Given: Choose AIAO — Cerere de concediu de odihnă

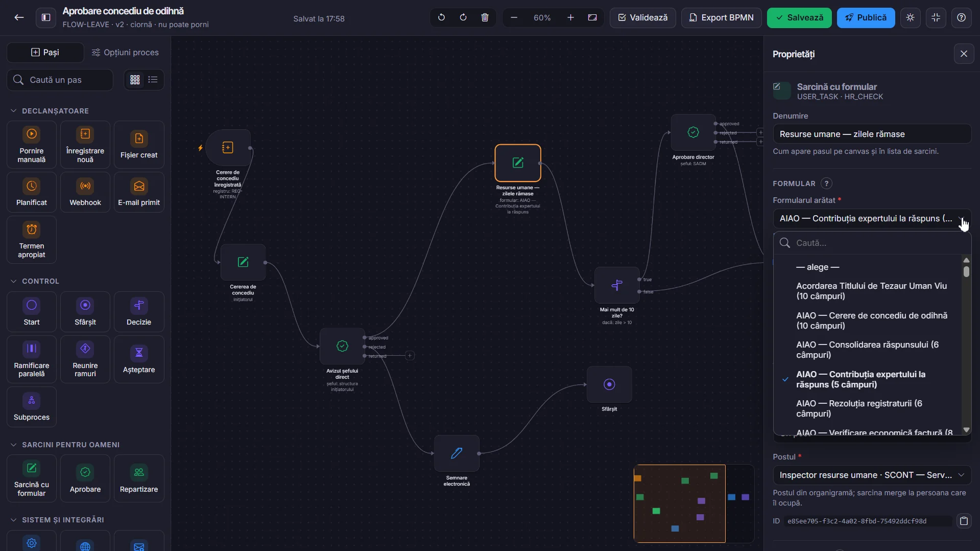Looking at the screenshot, I should [868, 321].
